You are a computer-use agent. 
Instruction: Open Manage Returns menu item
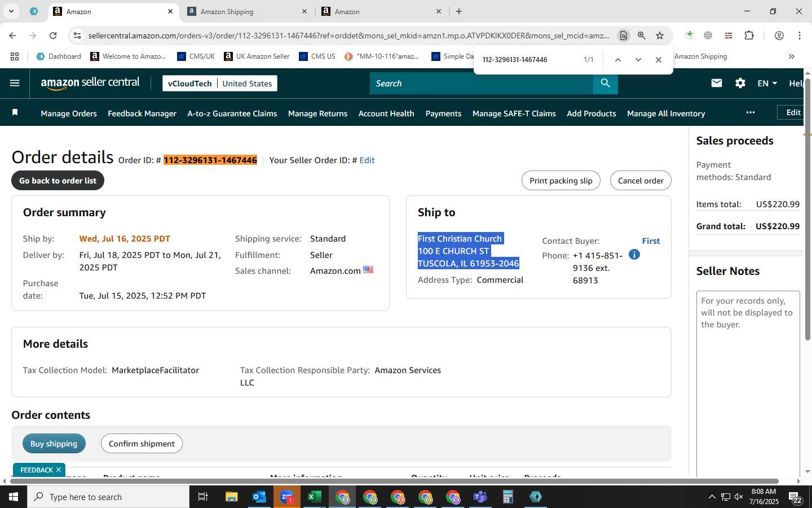[317, 113]
